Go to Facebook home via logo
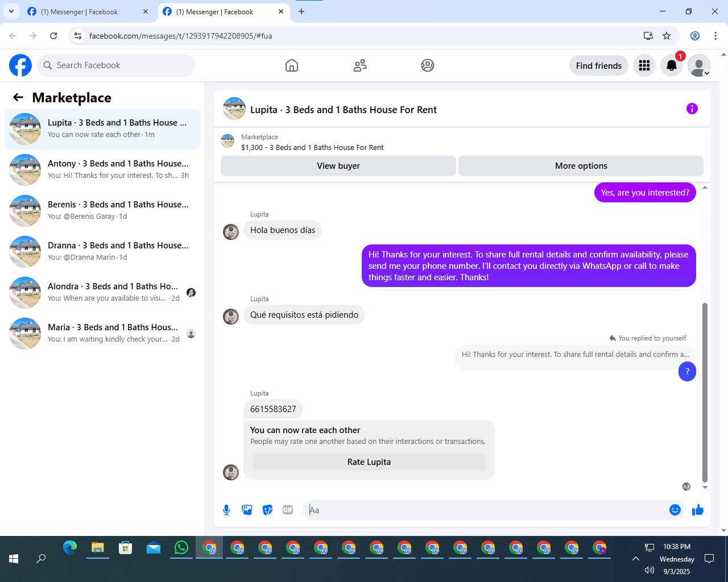728x582 pixels. click(x=20, y=65)
